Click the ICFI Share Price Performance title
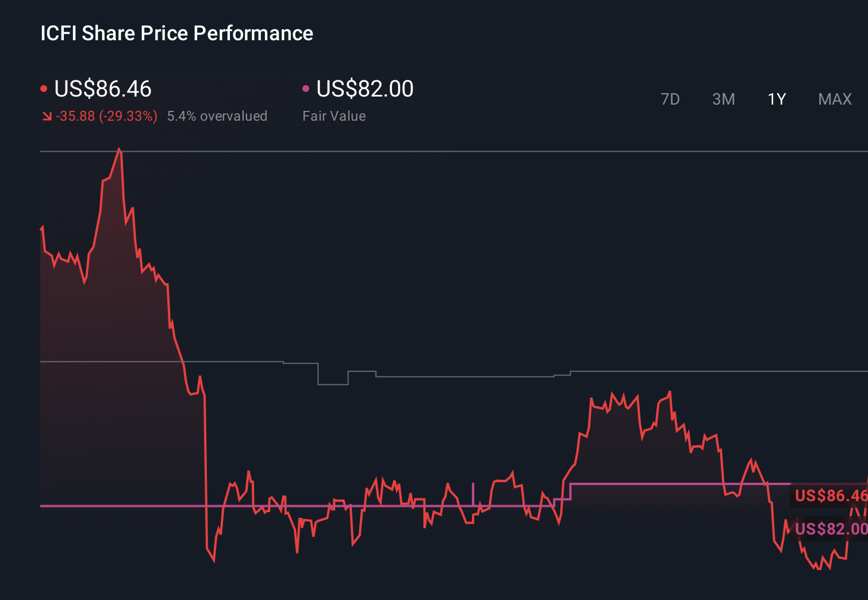The height and width of the screenshot is (600, 868). pyautogui.click(x=176, y=33)
